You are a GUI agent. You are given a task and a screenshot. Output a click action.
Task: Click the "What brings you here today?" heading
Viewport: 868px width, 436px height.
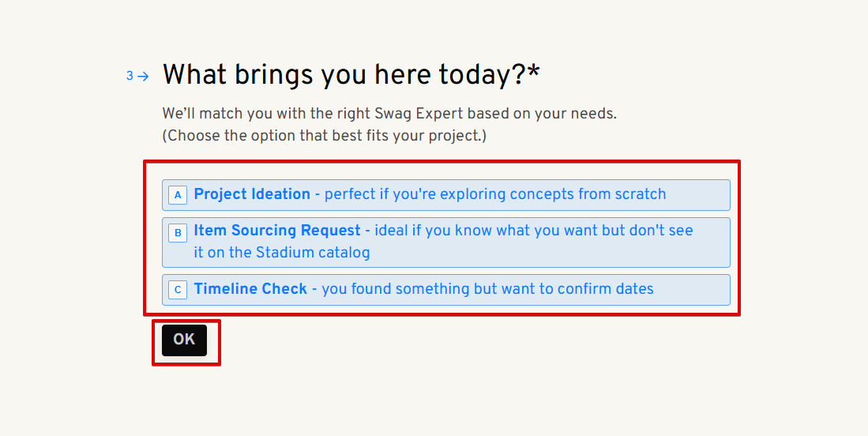[344, 75]
